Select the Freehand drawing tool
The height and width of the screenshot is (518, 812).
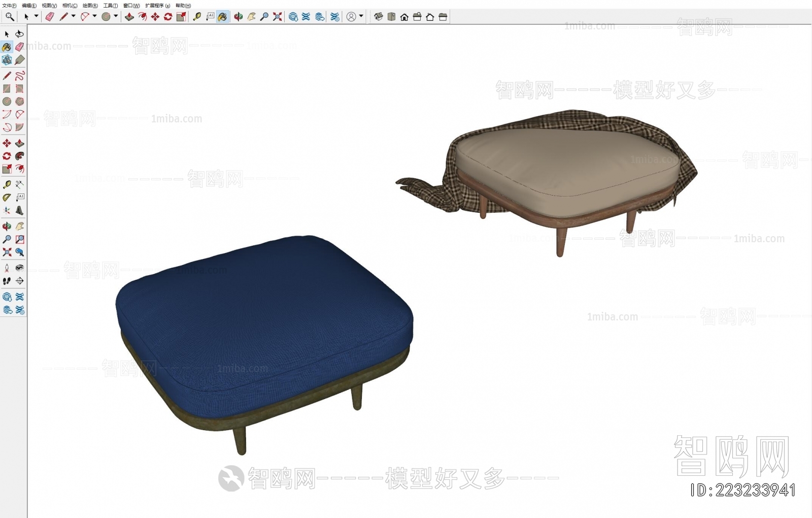point(19,76)
